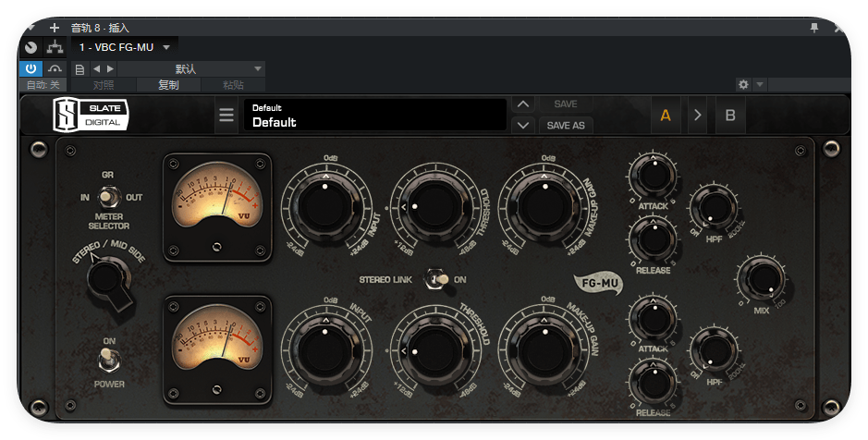
Task: Select next preset with the down chevron
Action: 523,125
